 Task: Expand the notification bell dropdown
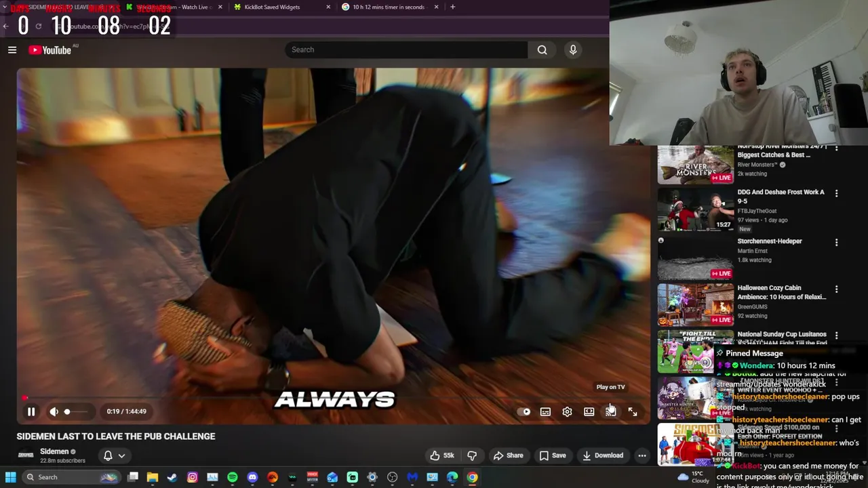114,455
